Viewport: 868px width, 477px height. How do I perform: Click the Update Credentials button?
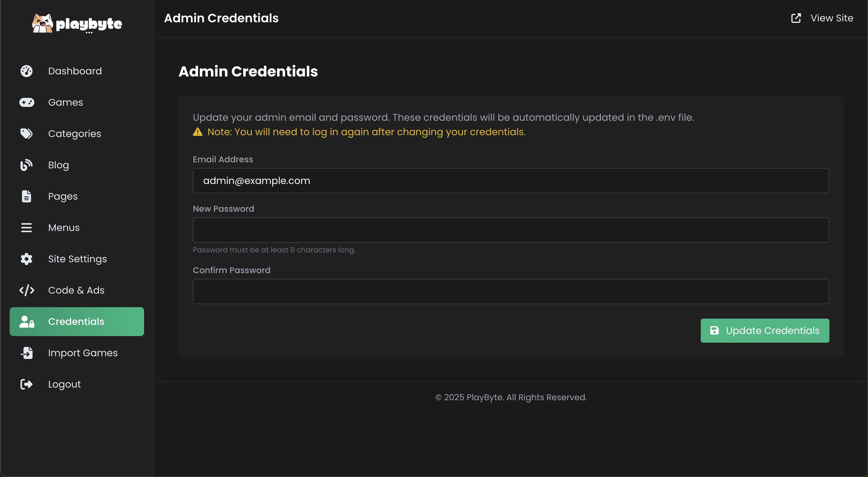(765, 331)
